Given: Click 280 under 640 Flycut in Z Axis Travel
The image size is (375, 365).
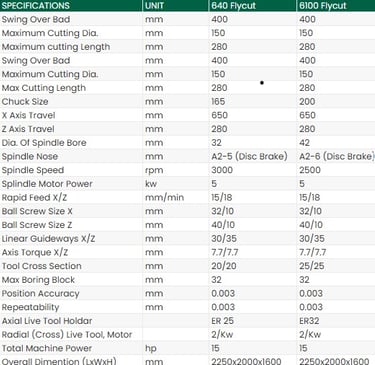Looking at the screenshot, I should coord(219,129).
